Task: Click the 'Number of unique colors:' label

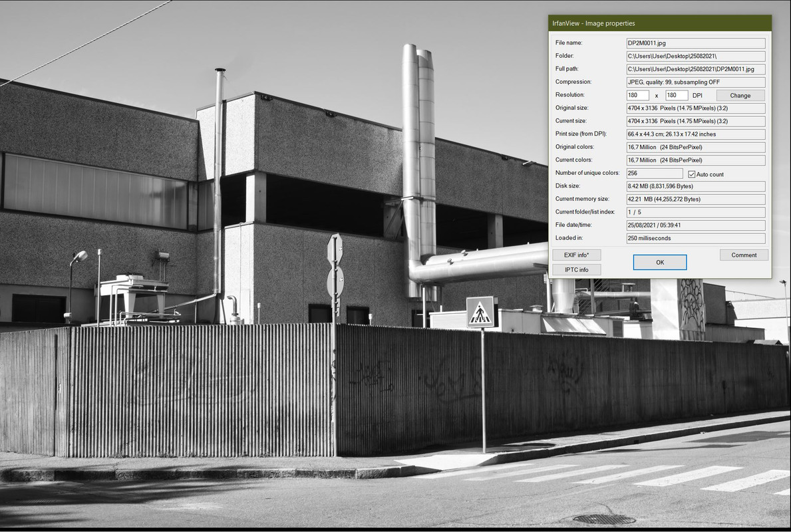Action: (x=587, y=173)
